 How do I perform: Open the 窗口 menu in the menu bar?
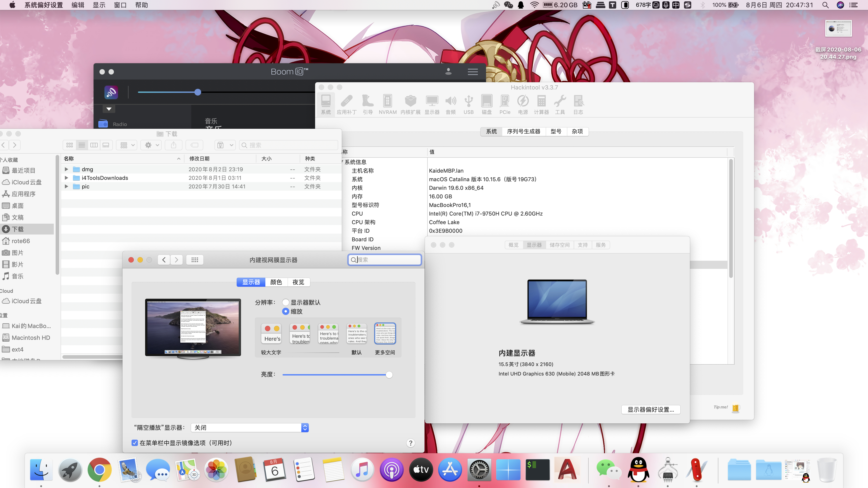point(120,5)
